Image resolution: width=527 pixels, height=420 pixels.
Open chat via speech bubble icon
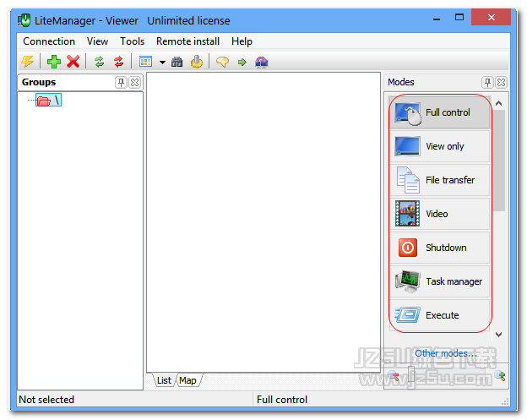[222, 62]
